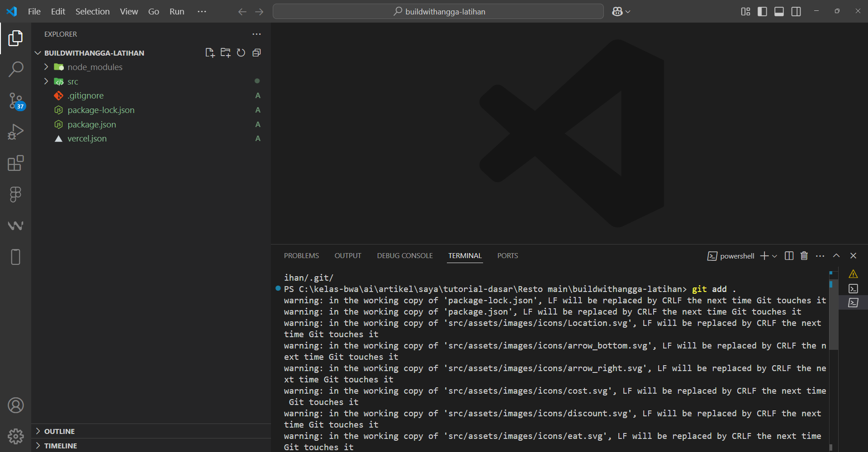868x452 pixels.
Task: Open Explorer views and more actions
Action: click(256, 34)
